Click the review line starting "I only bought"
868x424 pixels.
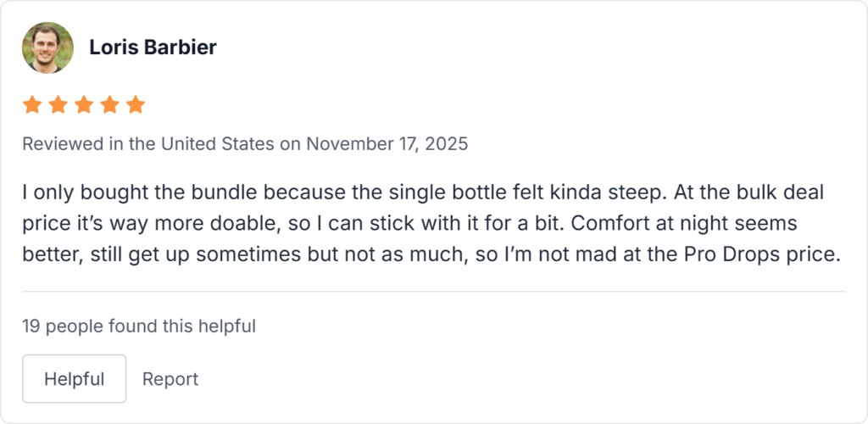424,192
